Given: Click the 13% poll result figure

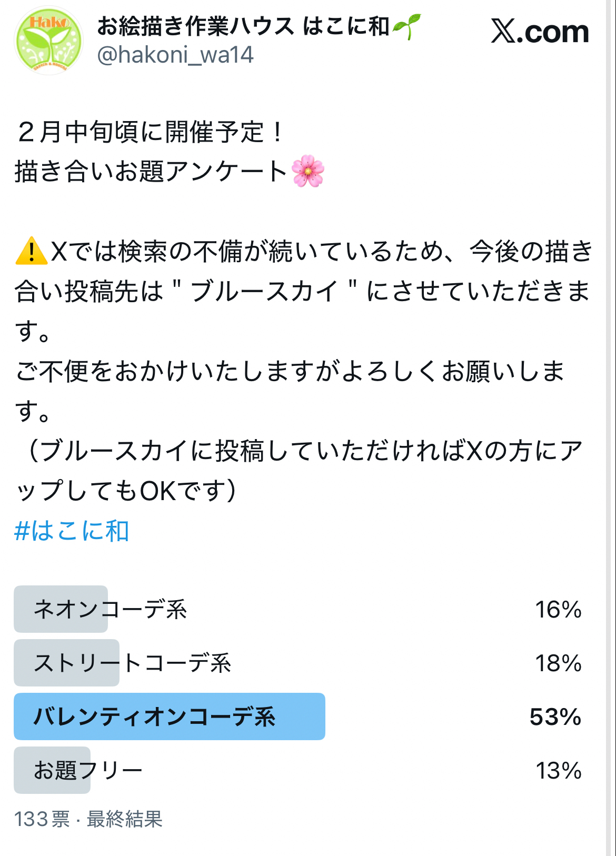Looking at the screenshot, I should 558,771.
